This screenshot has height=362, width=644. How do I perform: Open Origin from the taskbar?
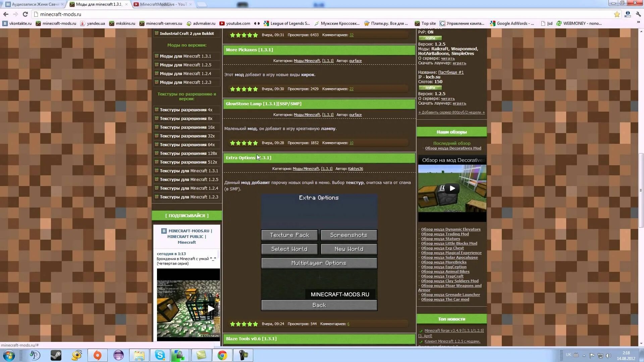97,355
